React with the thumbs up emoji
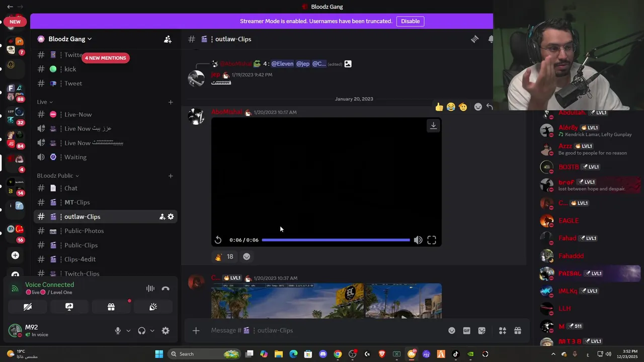644x362 pixels. [439, 107]
